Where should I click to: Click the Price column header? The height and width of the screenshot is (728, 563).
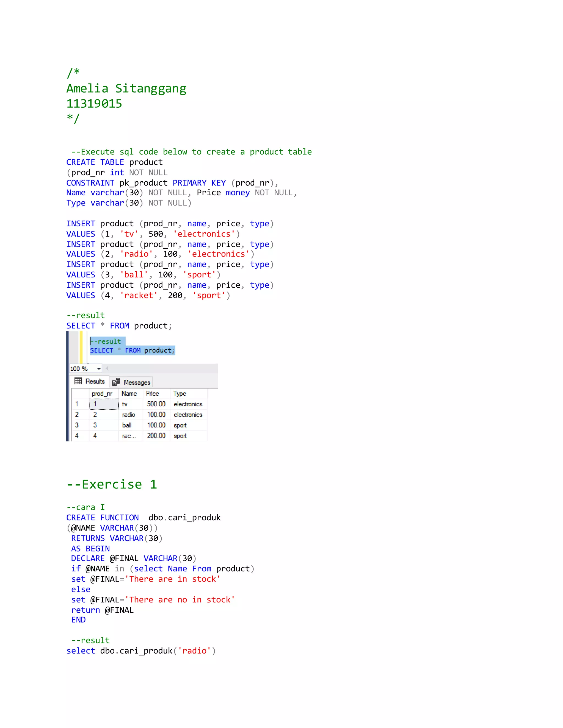point(152,394)
